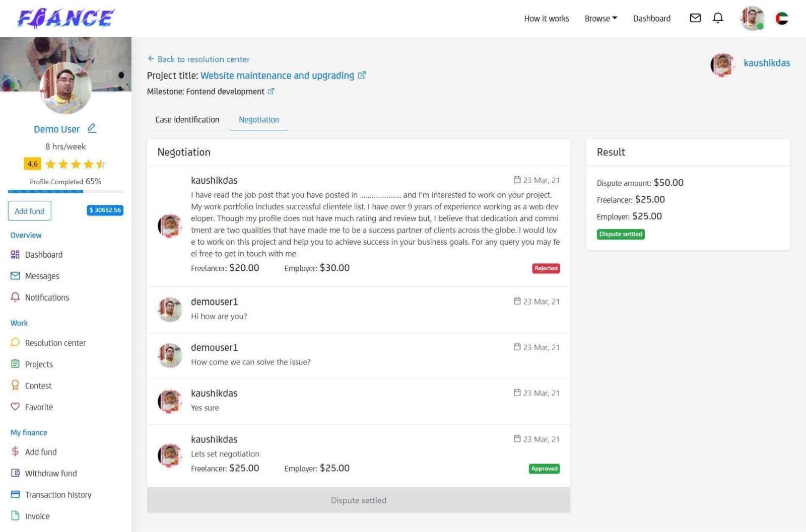Click the Projects clipboard icon in sidebar
The image size is (806, 532).
point(15,364)
